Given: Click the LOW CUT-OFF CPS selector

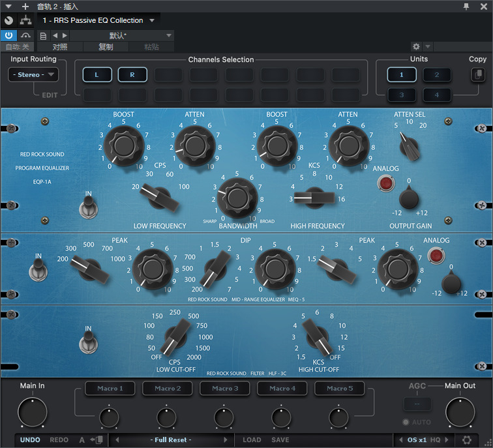Looking at the screenshot, I should pyautogui.click(x=175, y=337).
